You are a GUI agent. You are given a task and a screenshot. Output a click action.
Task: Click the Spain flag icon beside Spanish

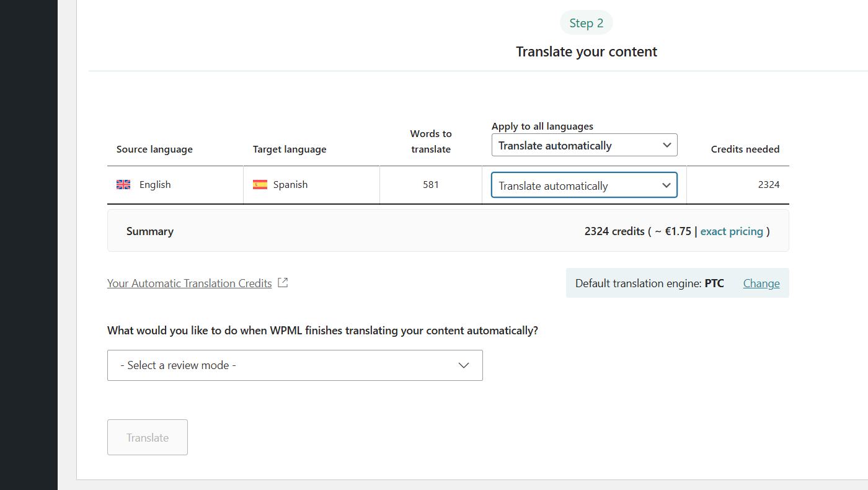point(260,185)
